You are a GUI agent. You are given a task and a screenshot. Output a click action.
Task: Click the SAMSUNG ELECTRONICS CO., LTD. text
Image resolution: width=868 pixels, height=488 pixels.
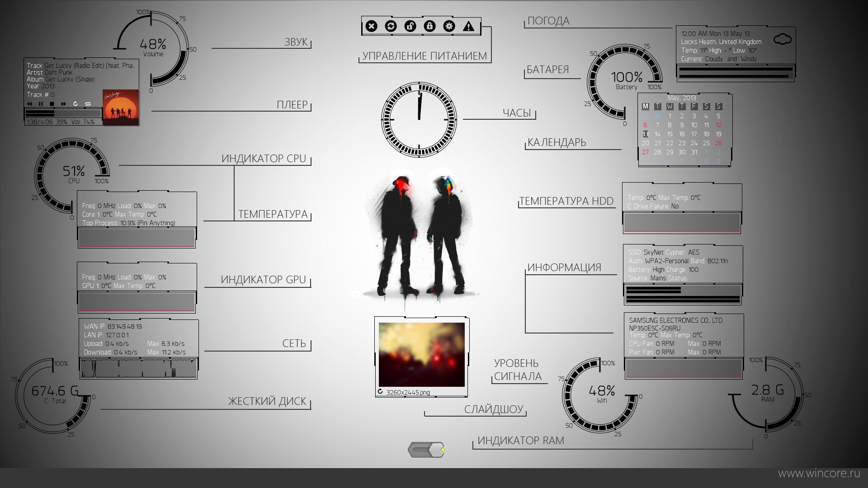(x=676, y=320)
